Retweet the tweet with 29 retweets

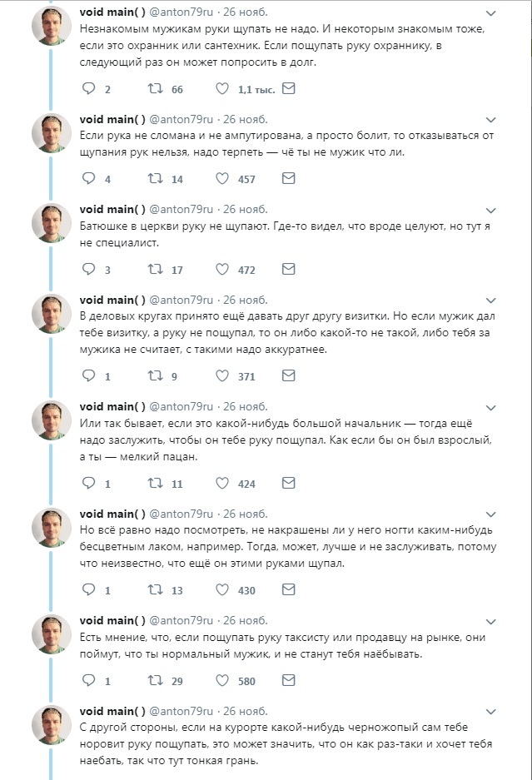[x=154, y=681]
